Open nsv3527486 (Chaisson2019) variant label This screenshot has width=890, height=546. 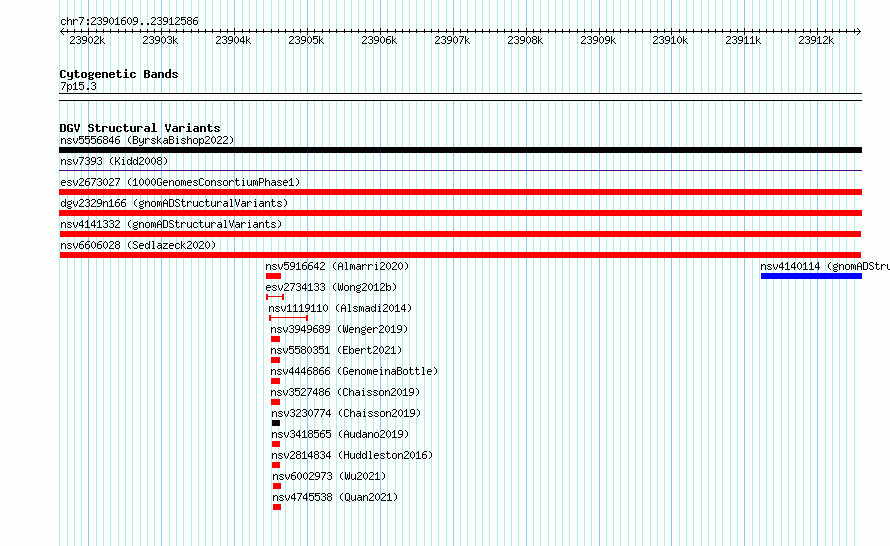coord(345,392)
